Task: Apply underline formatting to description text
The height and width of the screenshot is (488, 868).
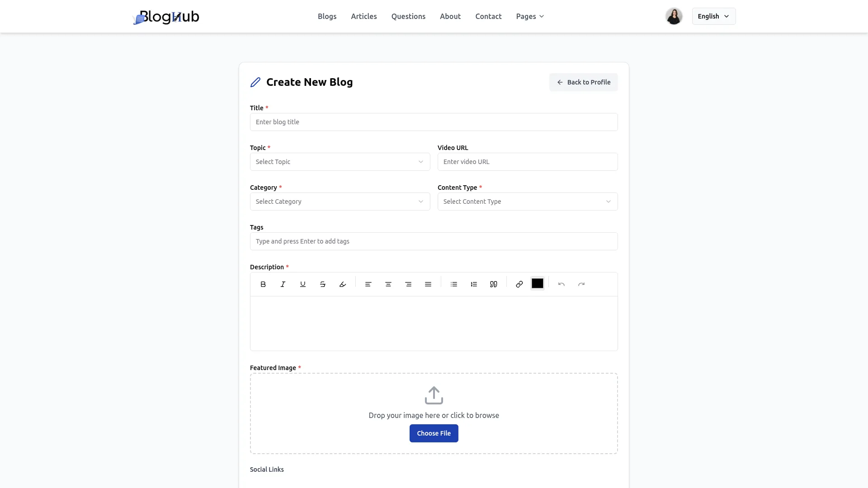Action: 302,284
